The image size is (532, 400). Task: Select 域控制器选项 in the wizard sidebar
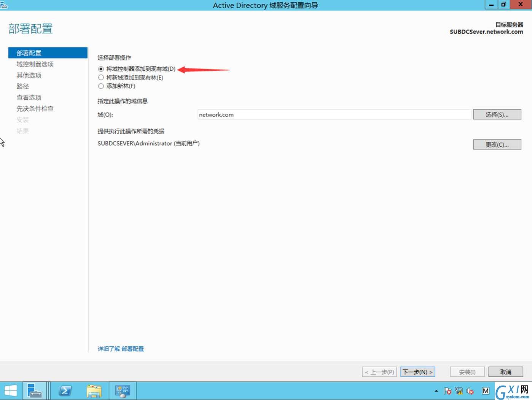tap(35, 64)
